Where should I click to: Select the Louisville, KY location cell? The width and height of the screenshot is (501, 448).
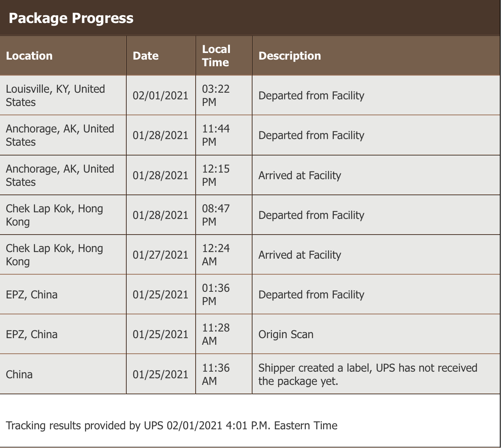[55, 95]
